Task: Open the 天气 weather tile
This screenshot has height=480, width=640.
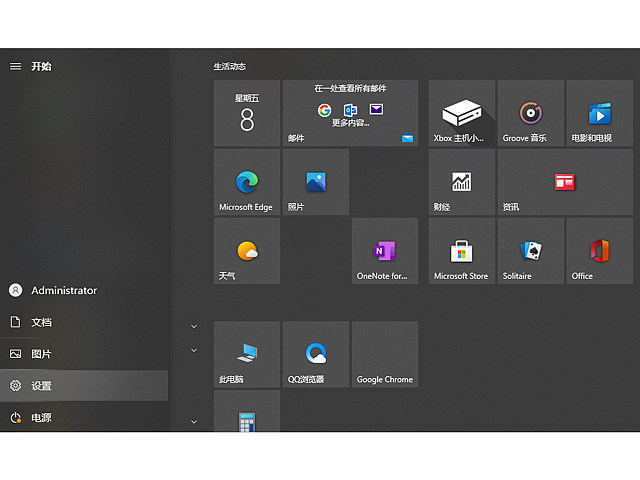Action: [247, 251]
